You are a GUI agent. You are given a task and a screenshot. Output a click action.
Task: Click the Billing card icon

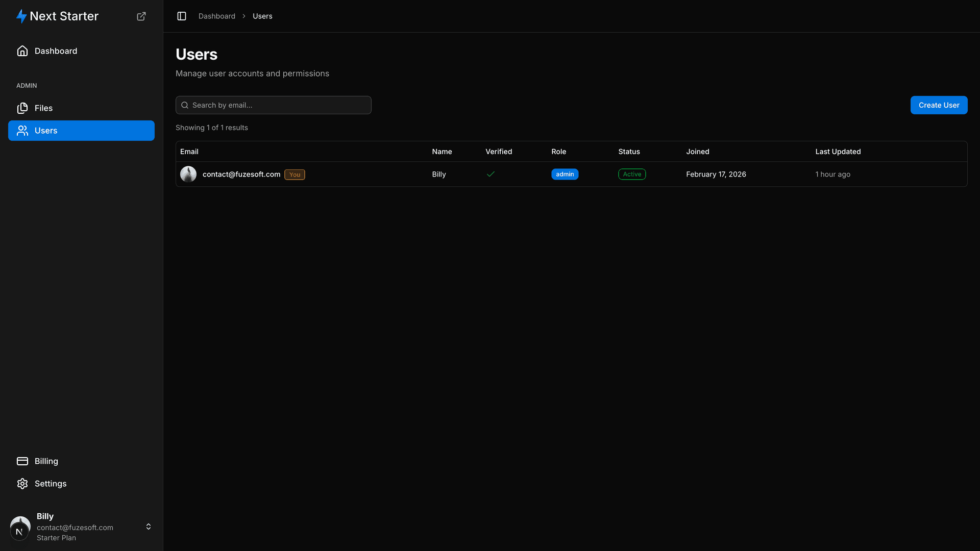[x=22, y=461]
